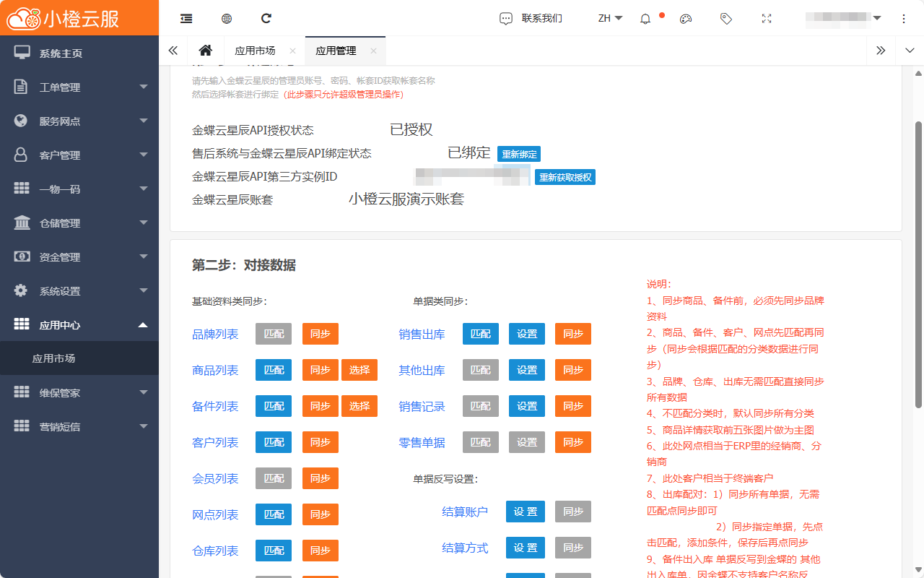Image resolution: width=924 pixels, height=578 pixels.
Task: Click 选择 for 备件列表
Action: click(x=359, y=406)
